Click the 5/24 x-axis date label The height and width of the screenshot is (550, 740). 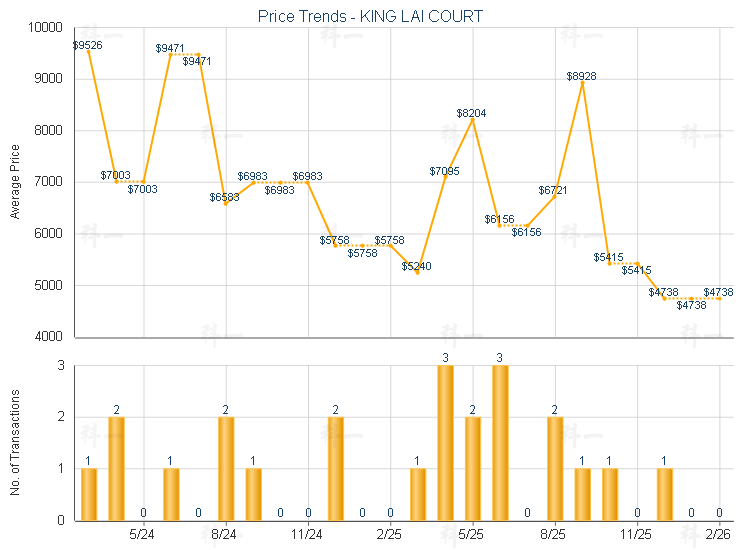(143, 535)
